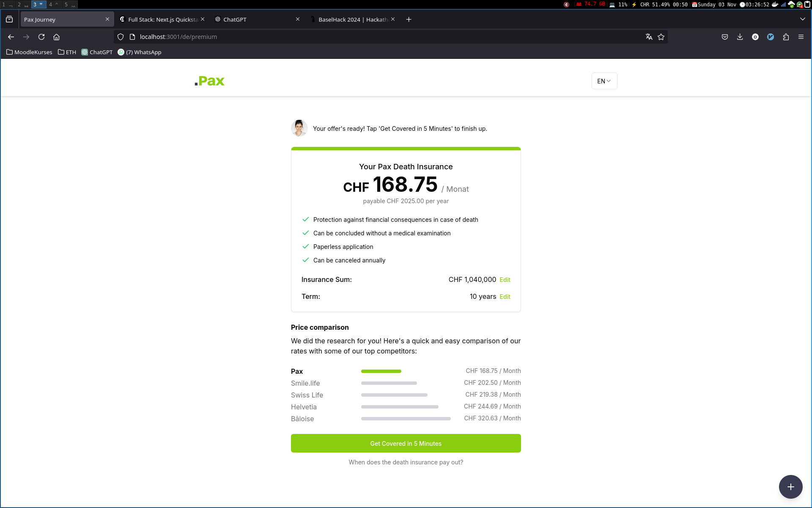
Task: Click the round plus floating button
Action: [x=790, y=486]
